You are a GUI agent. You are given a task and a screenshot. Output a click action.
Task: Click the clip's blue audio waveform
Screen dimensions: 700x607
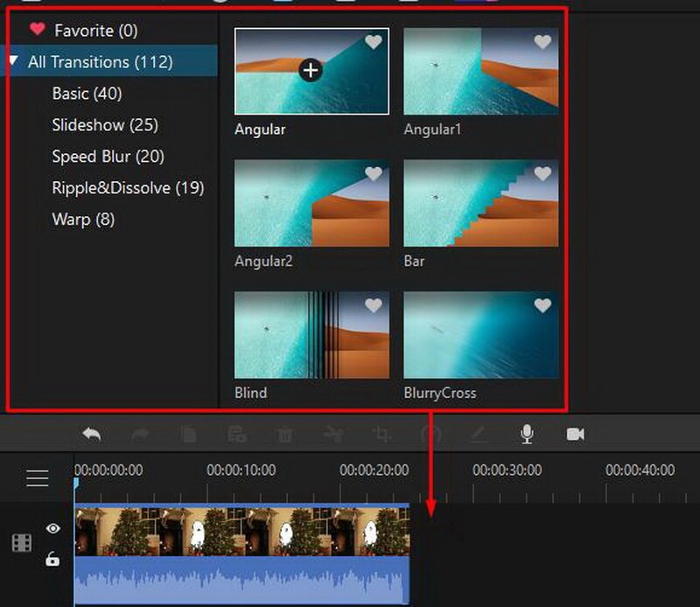click(242, 580)
